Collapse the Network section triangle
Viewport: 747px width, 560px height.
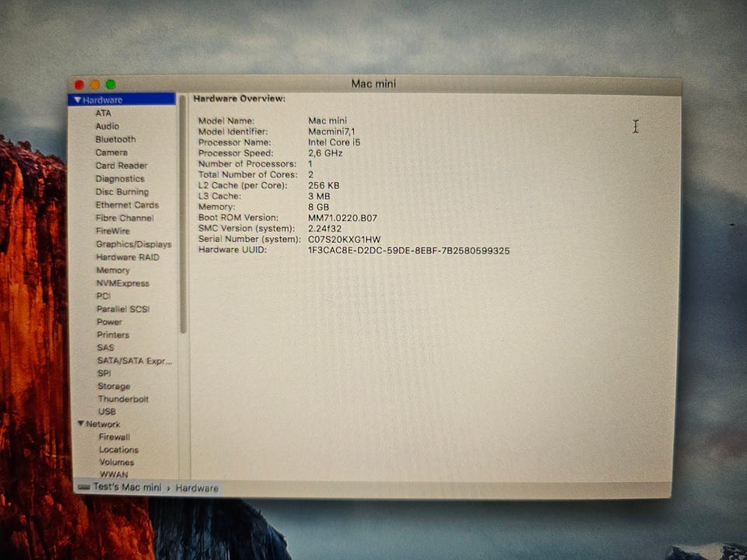point(81,423)
